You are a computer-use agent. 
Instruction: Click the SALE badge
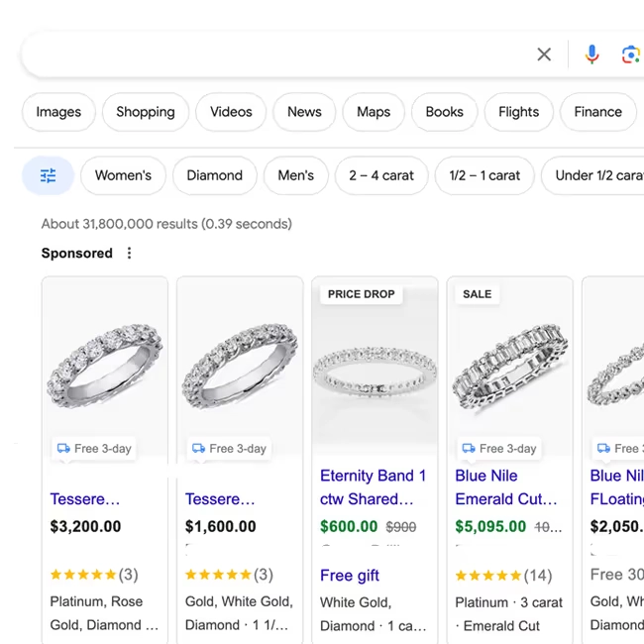pos(478,294)
